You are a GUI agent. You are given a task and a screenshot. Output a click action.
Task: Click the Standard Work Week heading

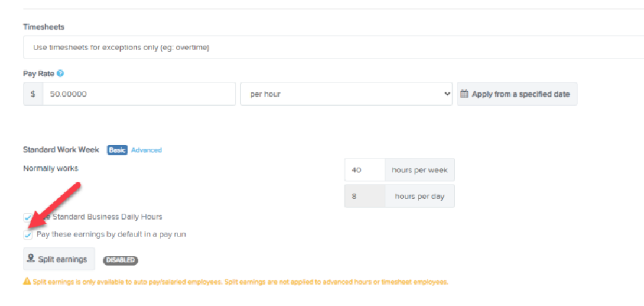pyautogui.click(x=61, y=150)
